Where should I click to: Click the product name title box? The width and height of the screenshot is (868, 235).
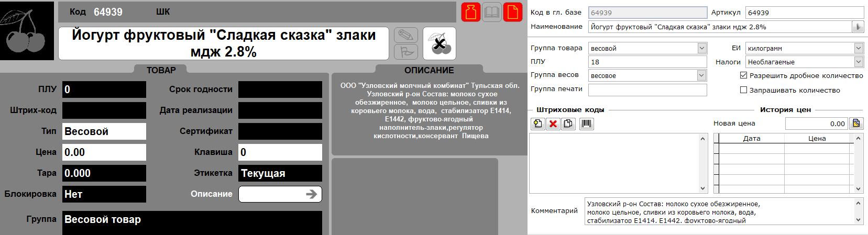coord(224,43)
